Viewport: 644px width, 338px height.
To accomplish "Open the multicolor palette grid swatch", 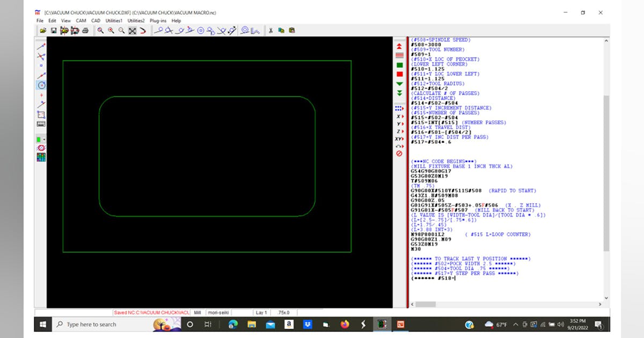I will click(41, 157).
